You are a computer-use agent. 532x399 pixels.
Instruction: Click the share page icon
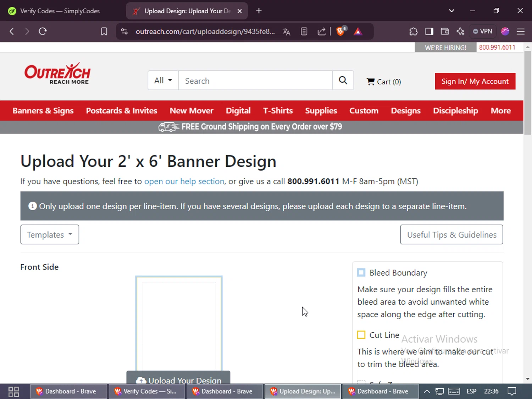321,32
